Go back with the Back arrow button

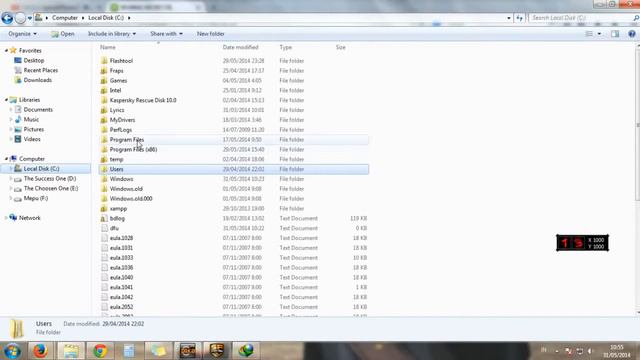[7, 18]
